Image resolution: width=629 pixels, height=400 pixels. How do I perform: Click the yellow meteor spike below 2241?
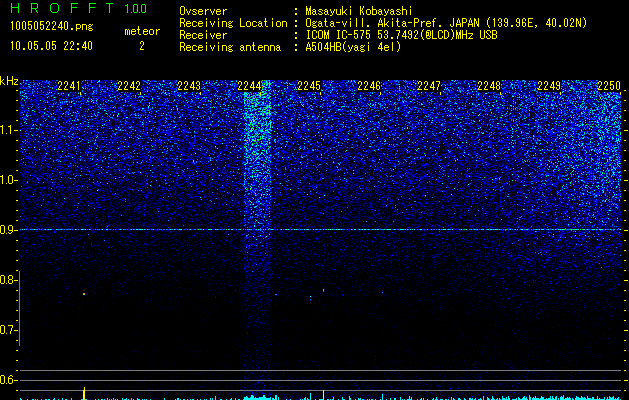coord(84,393)
